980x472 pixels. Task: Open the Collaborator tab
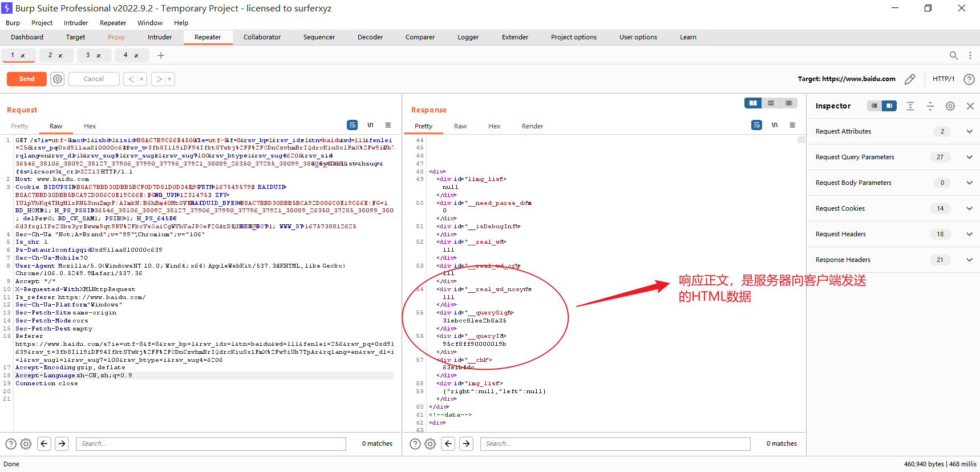(262, 37)
